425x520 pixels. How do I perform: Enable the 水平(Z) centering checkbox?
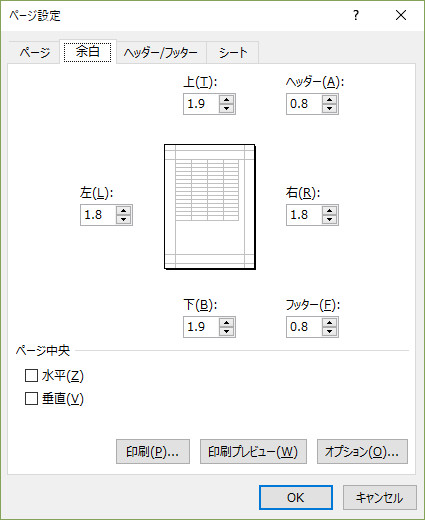coord(31,376)
